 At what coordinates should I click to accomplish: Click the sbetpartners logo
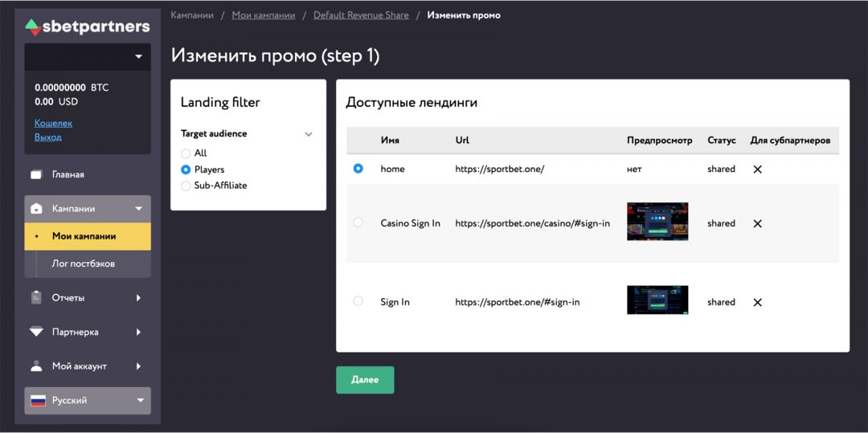click(88, 27)
